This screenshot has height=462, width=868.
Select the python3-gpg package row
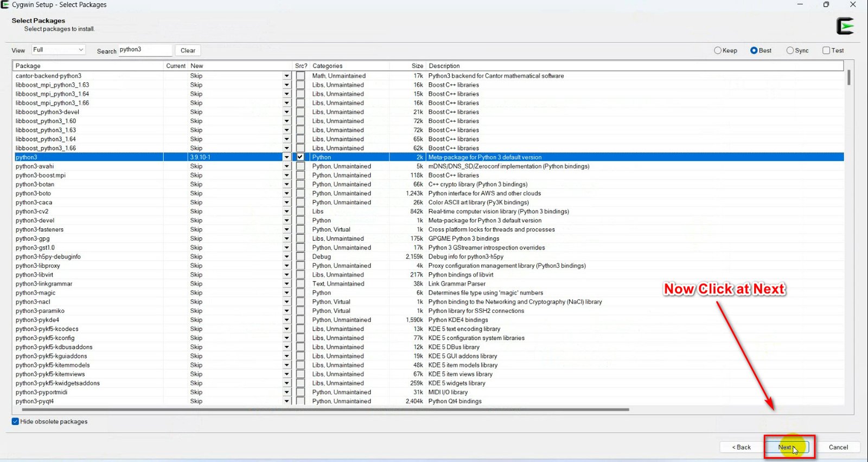pos(428,239)
